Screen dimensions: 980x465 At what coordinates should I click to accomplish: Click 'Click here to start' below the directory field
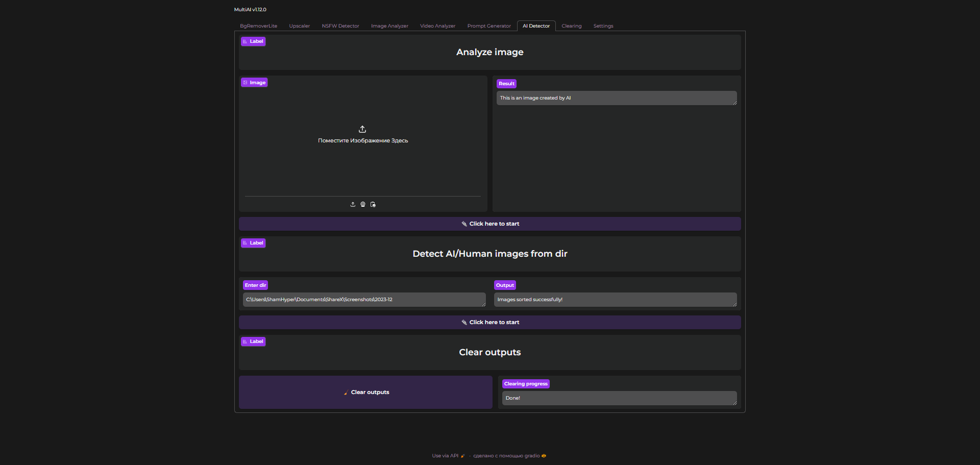click(x=490, y=323)
